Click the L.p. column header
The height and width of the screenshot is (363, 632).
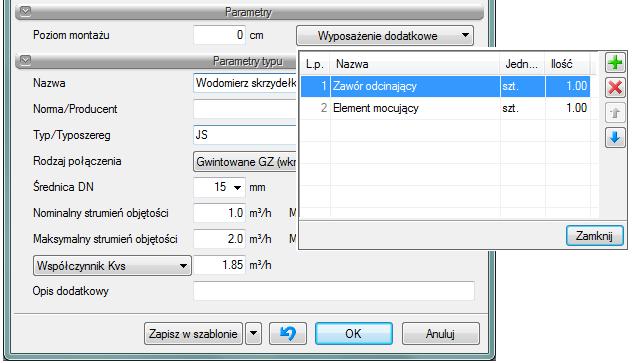(316, 64)
